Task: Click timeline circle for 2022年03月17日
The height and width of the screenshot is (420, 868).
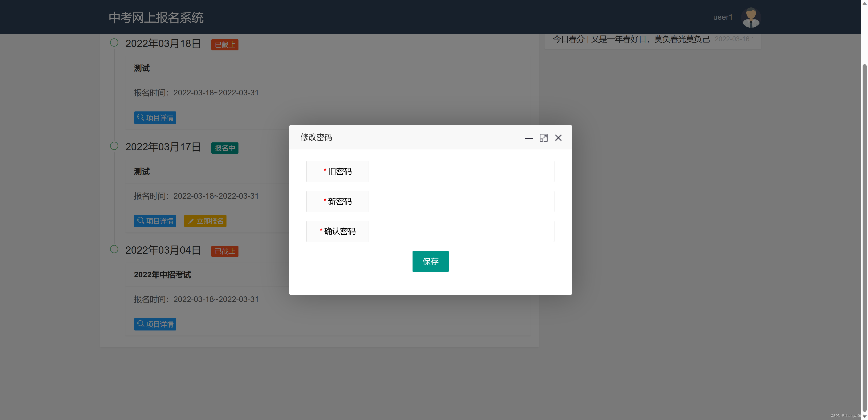Action: (114, 146)
